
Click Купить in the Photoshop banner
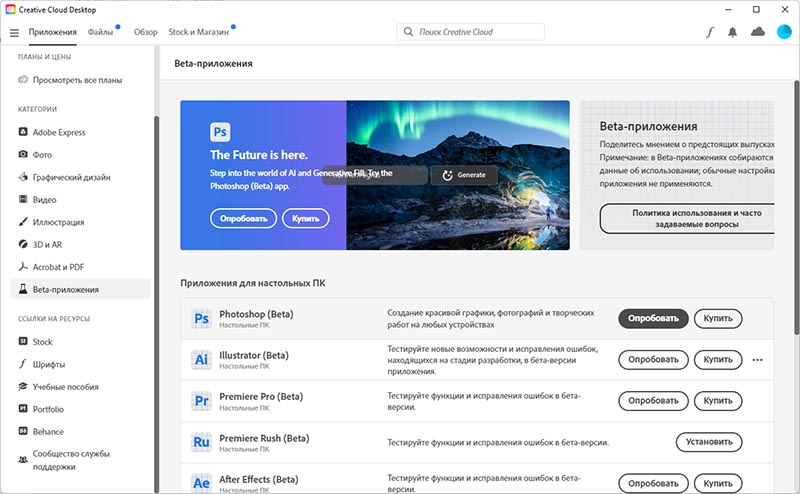coord(306,218)
